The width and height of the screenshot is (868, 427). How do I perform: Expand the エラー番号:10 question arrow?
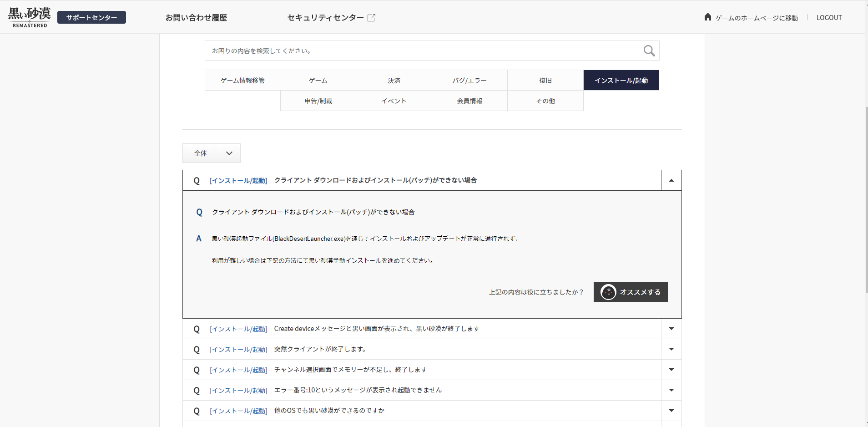pos(671,390)
